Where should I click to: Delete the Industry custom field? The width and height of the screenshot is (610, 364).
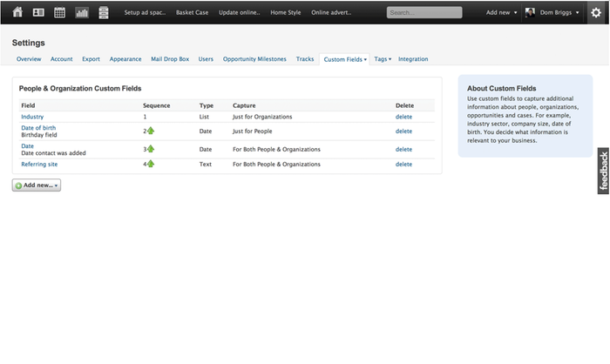[403, 116]
